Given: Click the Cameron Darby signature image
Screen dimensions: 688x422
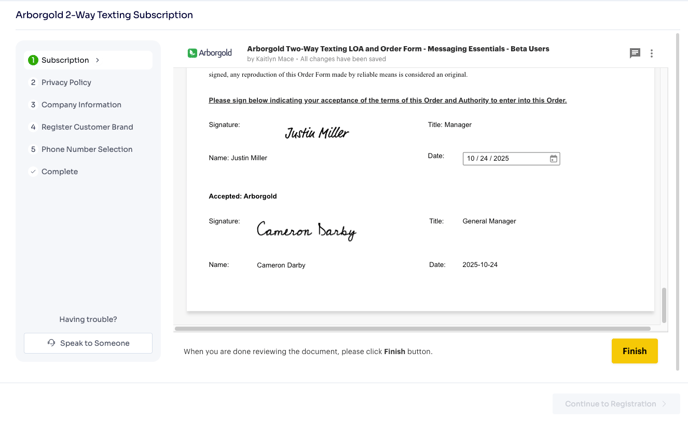Looking at the screenshot, I should (306, 231).
